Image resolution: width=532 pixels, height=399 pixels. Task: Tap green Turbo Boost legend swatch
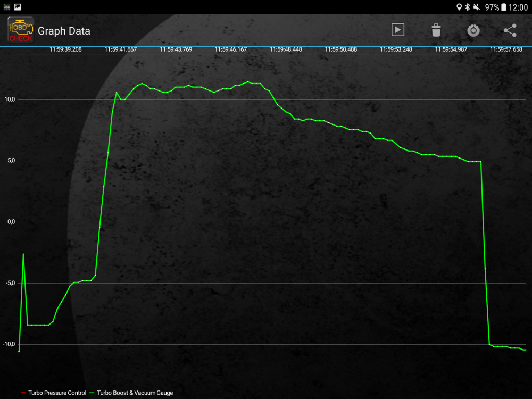point(92,393)
